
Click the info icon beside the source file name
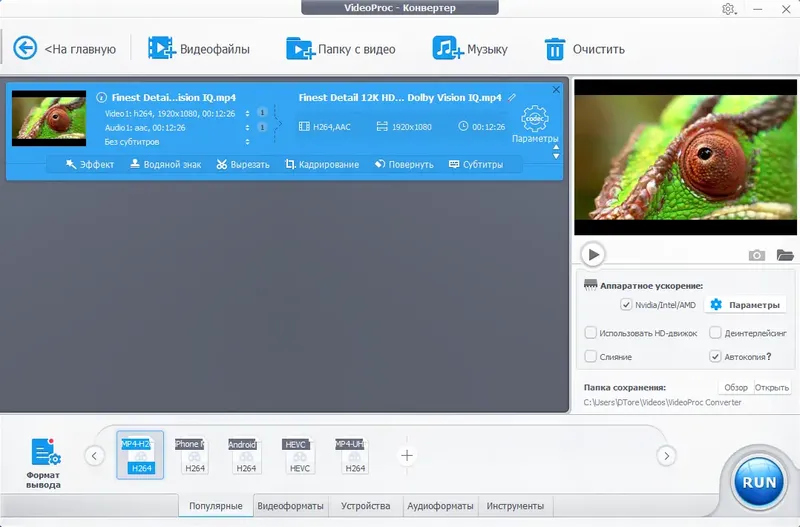tap(102, 97)
